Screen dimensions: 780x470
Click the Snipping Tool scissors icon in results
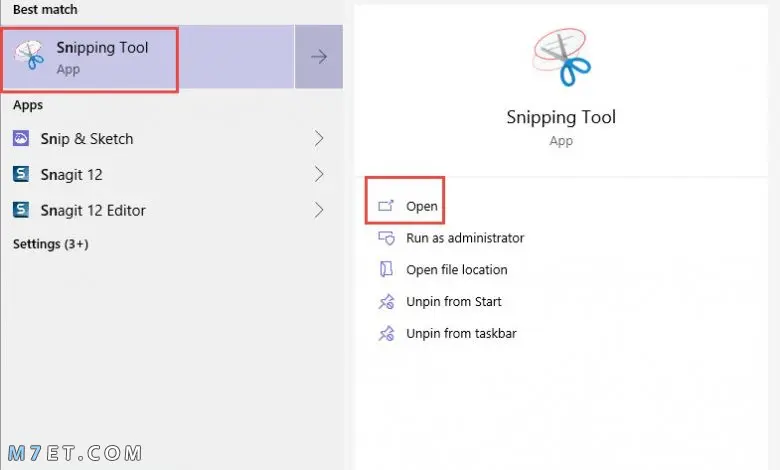(29, 55)
